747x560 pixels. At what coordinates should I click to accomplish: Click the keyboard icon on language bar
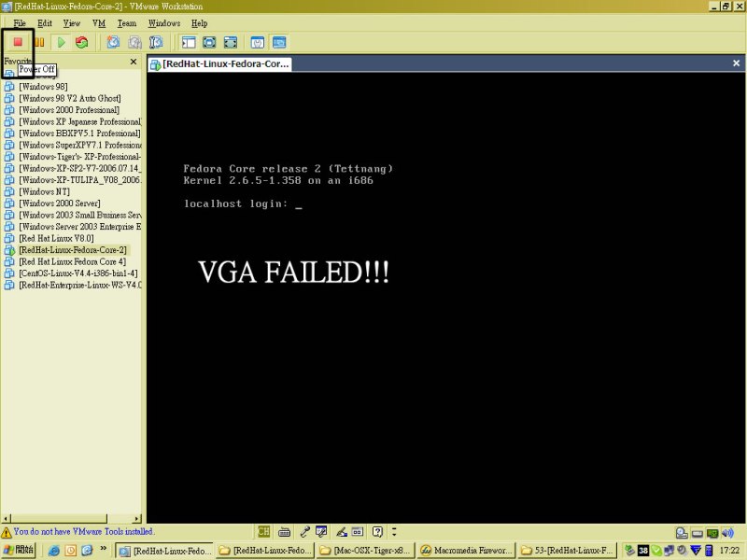(284, 531)
